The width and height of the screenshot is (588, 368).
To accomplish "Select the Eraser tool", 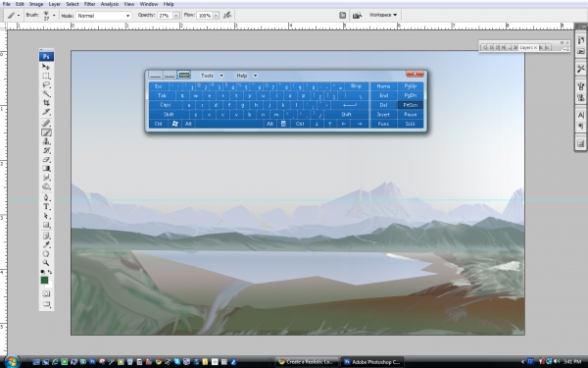I will pyautogui.click(x=46, y=160).
